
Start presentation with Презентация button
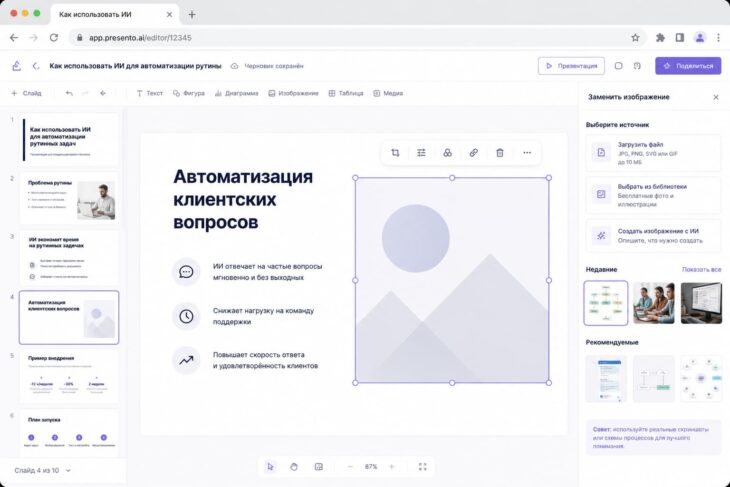pos(571,66)
